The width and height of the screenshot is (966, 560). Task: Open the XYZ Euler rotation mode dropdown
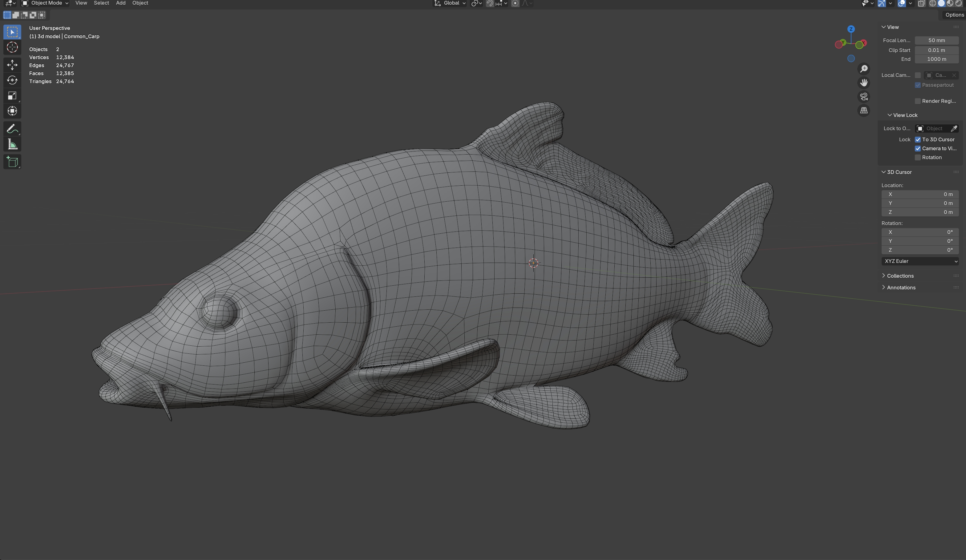click(920, 261)
